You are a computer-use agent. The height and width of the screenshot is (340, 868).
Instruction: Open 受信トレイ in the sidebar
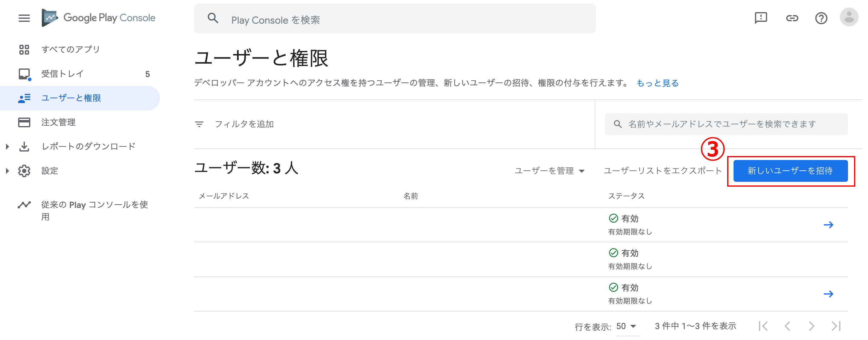[62, 74]
